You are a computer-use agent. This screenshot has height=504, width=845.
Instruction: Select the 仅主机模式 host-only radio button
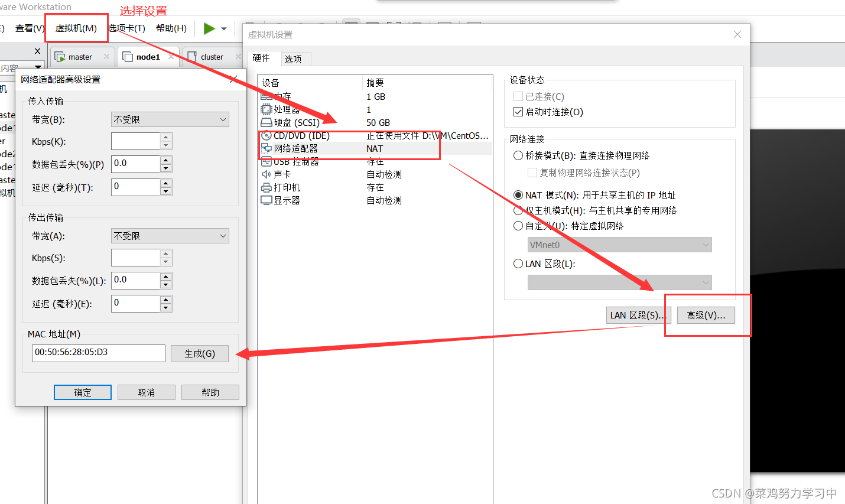tap(518, 210)
